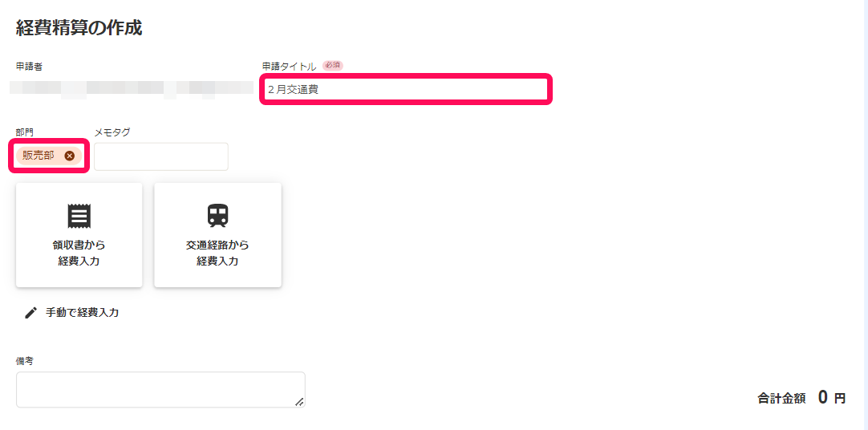Click the pencil icon beside 手動で経費入力
Screen dimensions: 868x430
pos(30,313)
